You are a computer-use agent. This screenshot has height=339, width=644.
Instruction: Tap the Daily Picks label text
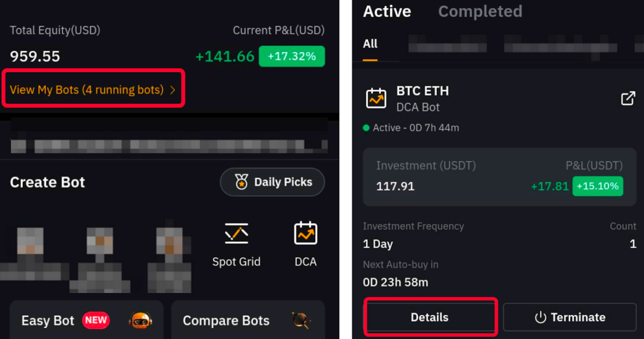pos(283,182)
